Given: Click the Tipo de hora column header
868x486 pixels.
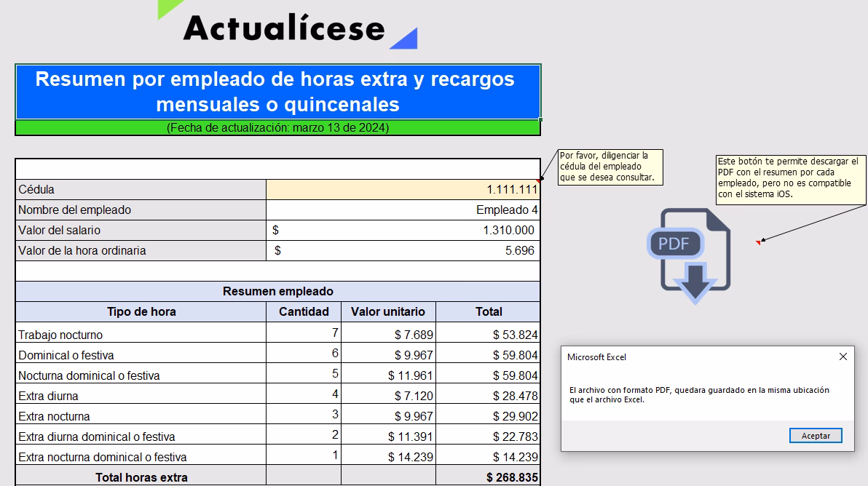Looking at the screenshot, I should [141, 311].
